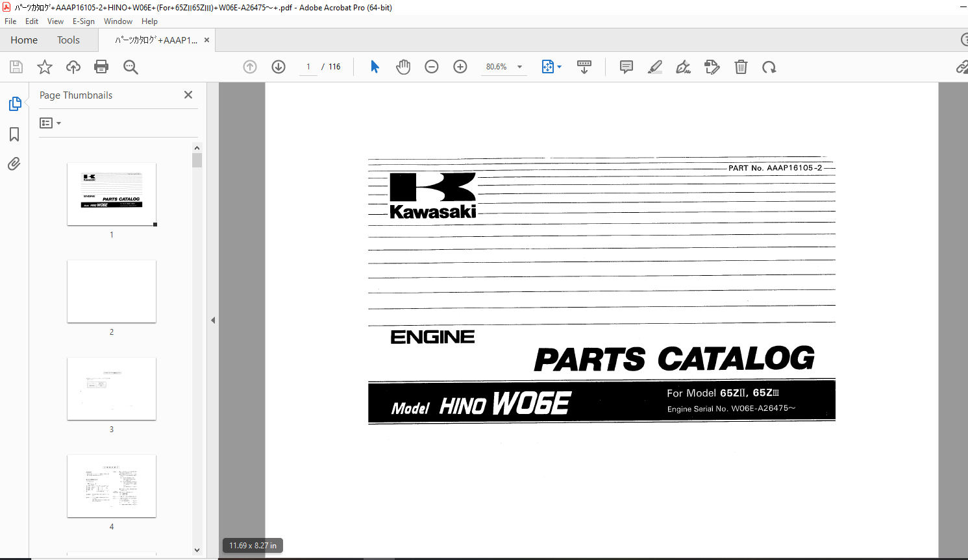Click the ENGINE text on the page
Screen dimensions: 968x560
tap(432, 337)
